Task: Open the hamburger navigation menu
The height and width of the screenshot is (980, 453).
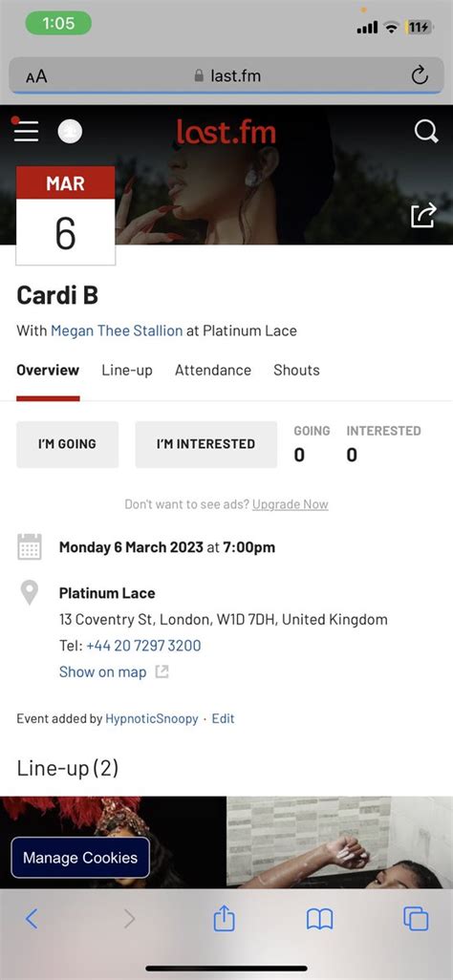Action: tap(26, 131)
